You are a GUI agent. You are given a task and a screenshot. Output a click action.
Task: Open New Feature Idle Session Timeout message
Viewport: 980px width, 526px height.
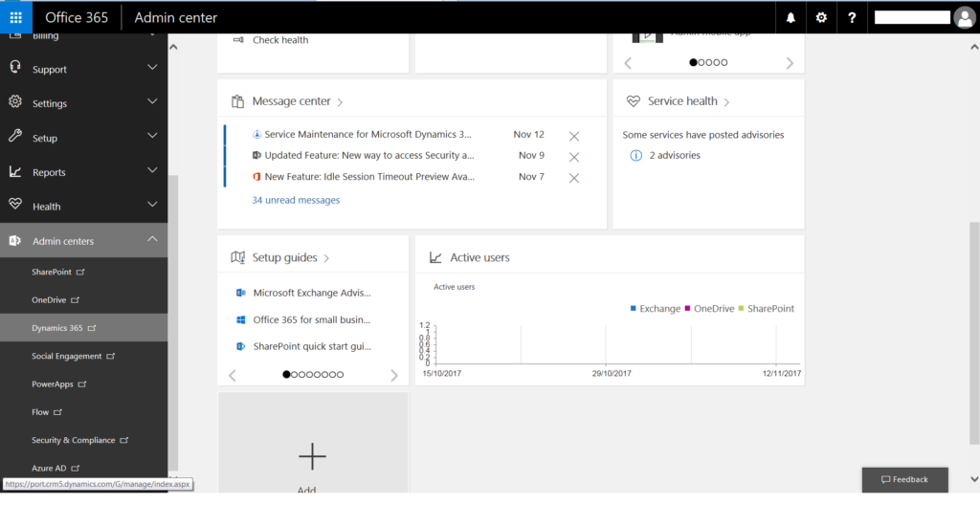[369, 177]
